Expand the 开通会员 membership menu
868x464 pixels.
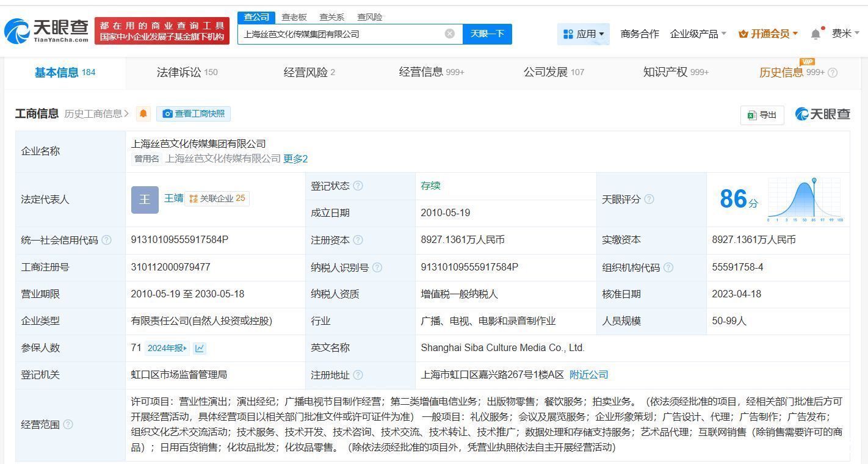tap(768, 34)
